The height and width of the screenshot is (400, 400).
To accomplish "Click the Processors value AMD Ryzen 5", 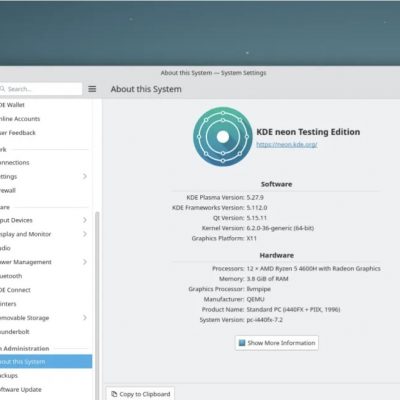I will tap(313, 268).
